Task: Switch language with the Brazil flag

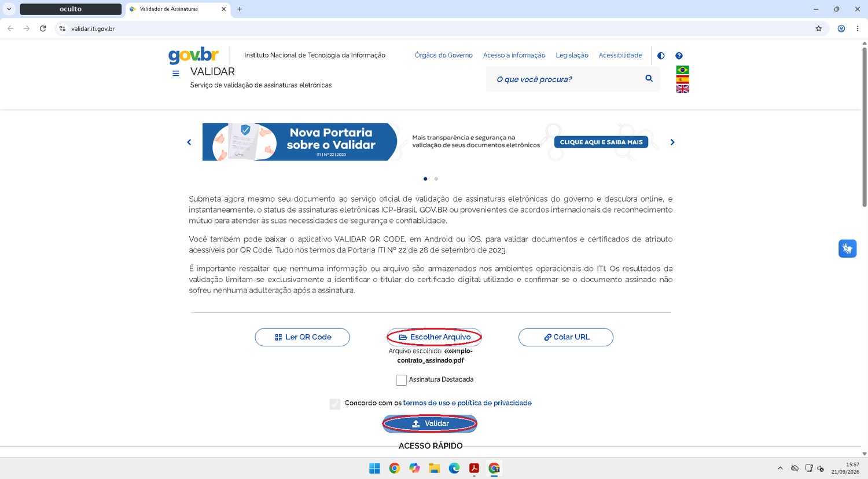Action: click(x=683, y=70)
